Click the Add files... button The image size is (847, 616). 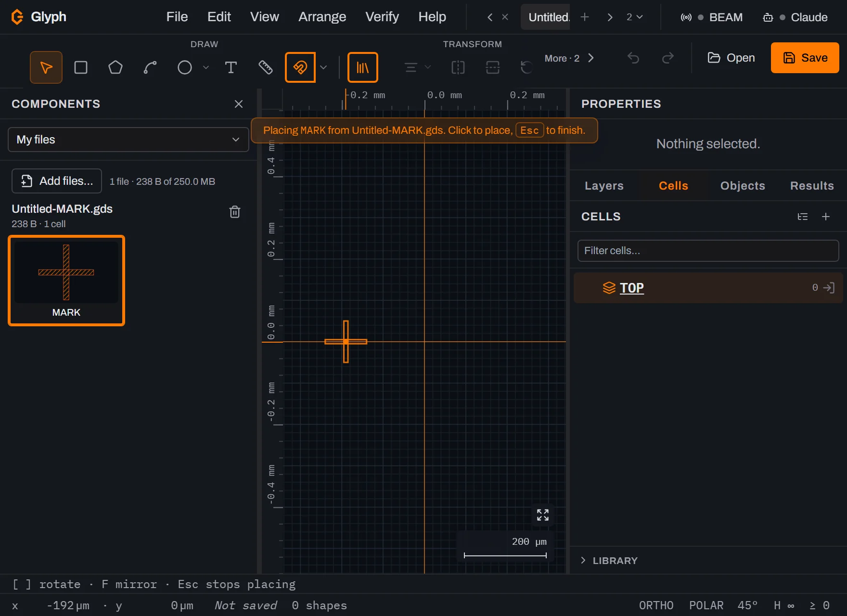57,181
